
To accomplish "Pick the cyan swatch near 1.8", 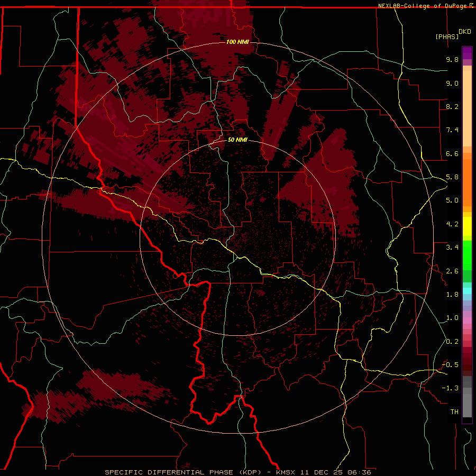I will (x=467, y=291).
